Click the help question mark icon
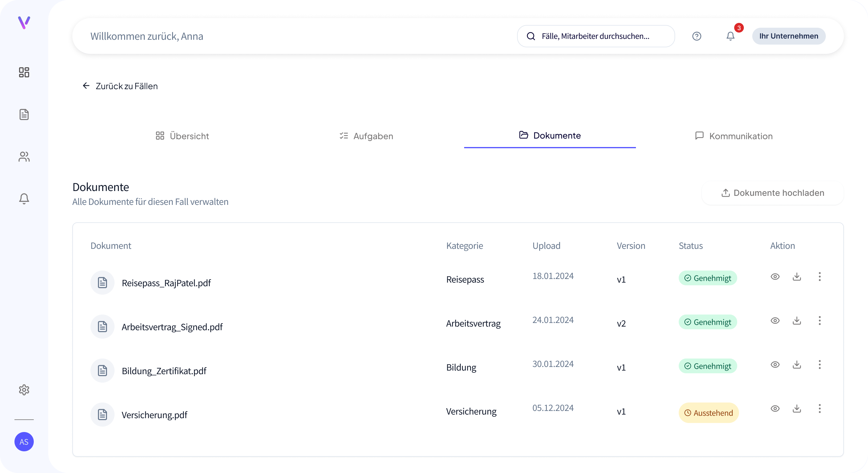868x473 pixels. click(x=697, y=36)
